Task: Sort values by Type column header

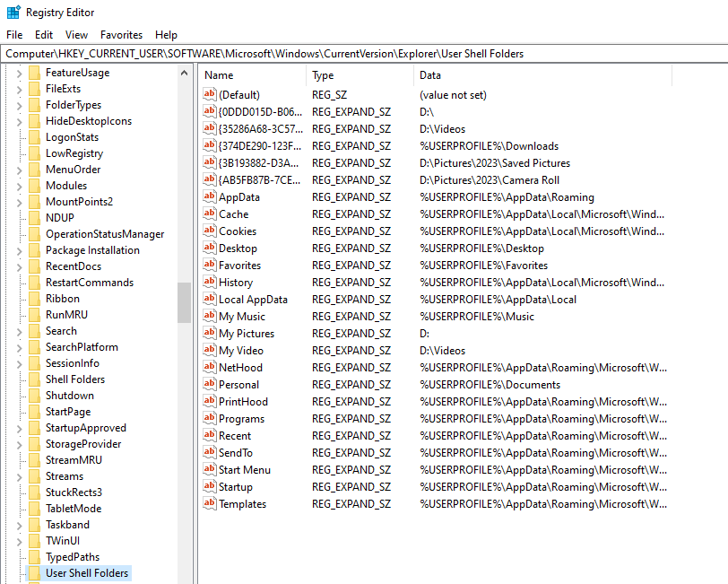Action: [360, 75]
